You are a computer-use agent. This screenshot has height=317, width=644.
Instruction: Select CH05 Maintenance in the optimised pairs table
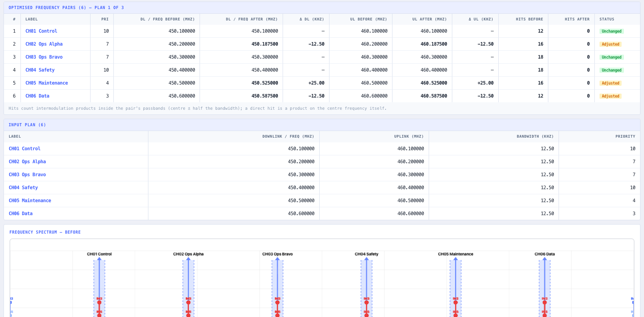click(x=46, y=83)
